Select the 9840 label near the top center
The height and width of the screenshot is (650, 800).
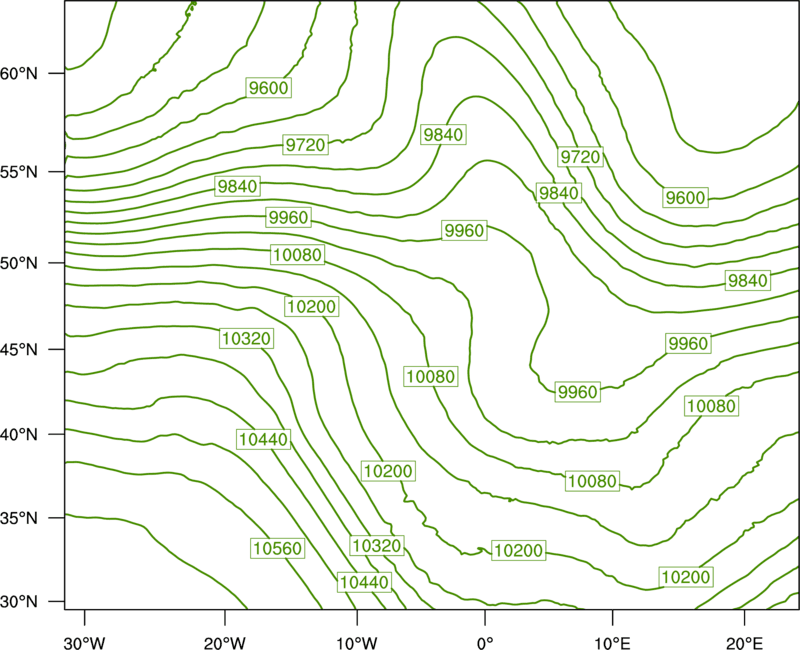(443, 135)
